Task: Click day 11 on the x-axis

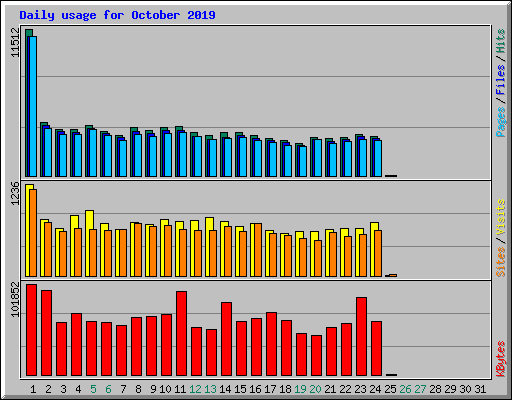Action: pos(180,389)
